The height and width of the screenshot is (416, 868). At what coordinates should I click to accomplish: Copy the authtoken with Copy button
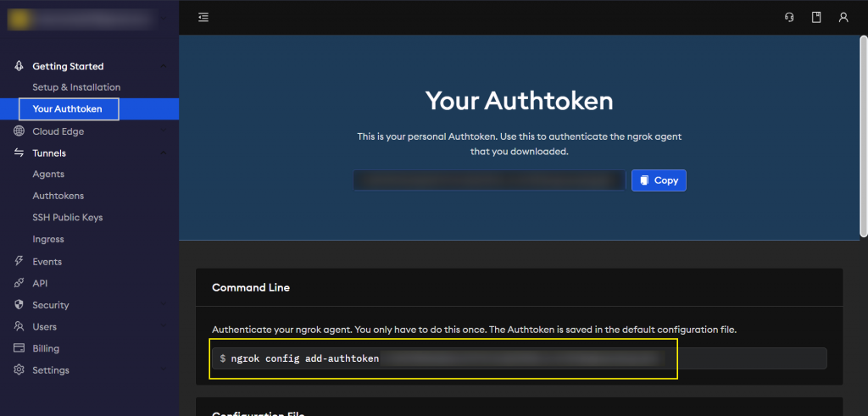click(659, 180)
